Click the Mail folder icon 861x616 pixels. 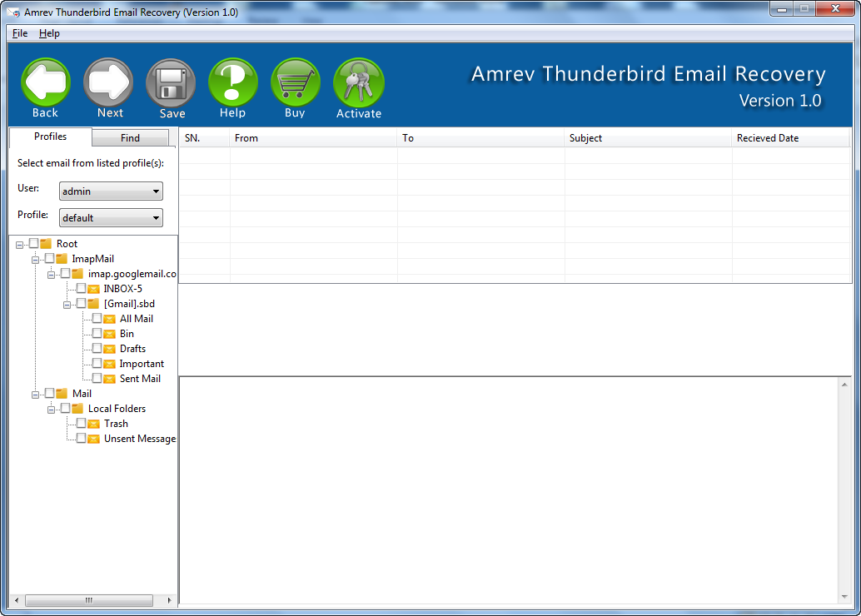click(x=62, y=394)
